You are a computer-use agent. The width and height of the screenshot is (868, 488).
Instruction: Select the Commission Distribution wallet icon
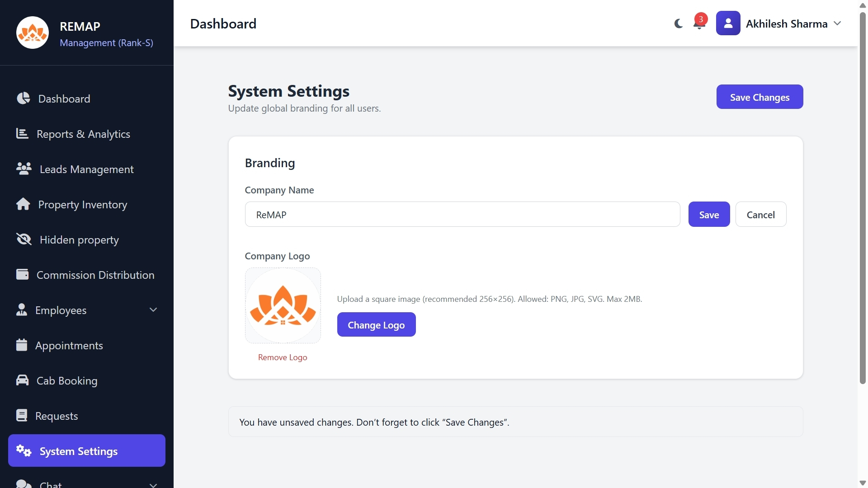(23, 274)
